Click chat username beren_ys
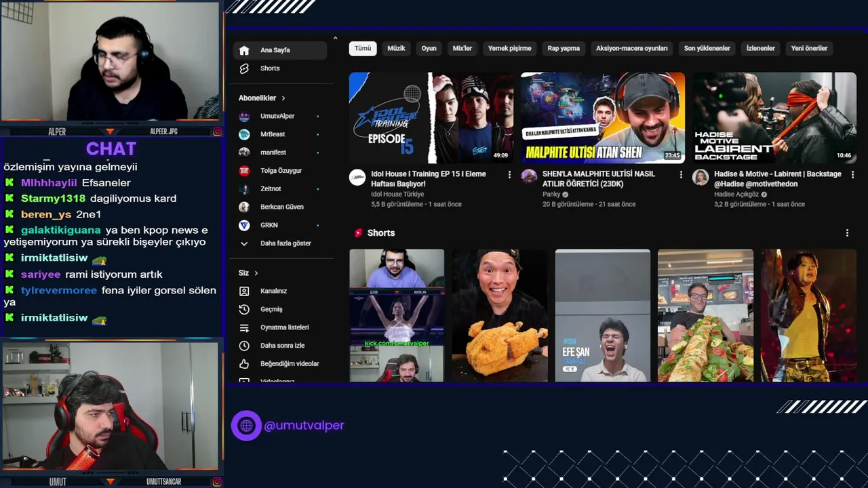868x488 pixels. (46, 214)
